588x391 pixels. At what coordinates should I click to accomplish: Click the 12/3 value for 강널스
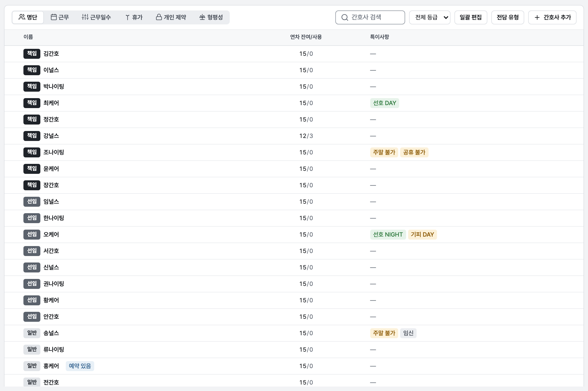tap(306, 136)
